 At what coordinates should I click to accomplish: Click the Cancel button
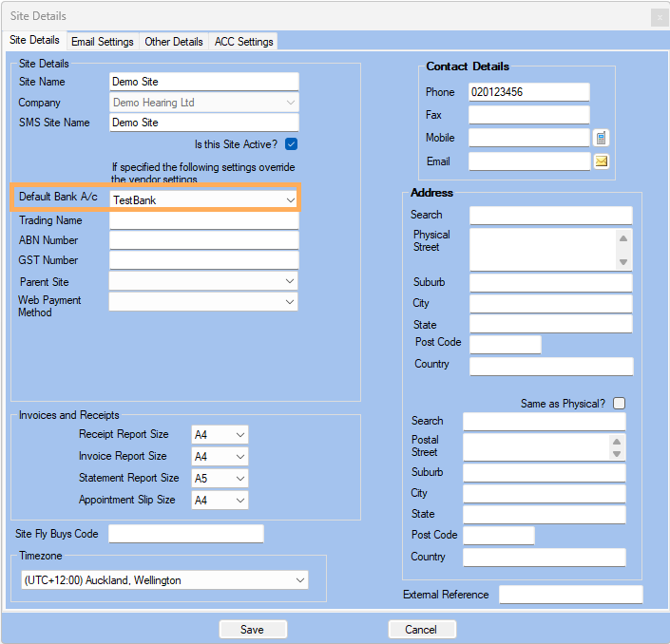422,629
